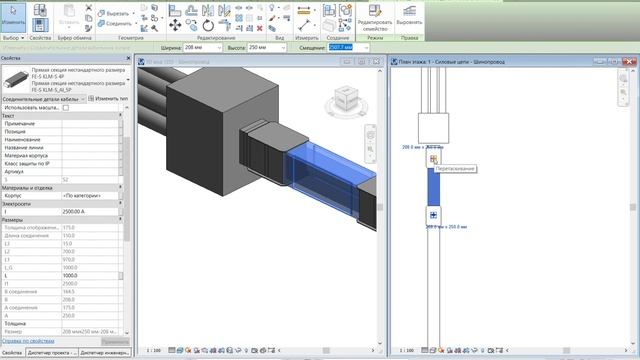Viewport: 640px width, 360px height.
Task: Click the top Перетаскивание drag handle in plan
Action: (433, 159)
